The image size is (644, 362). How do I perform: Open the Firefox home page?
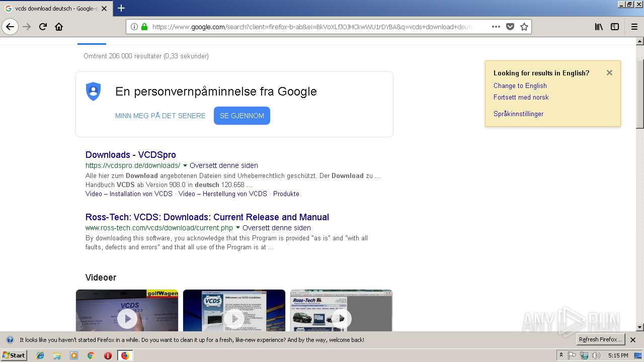(x=59, y=27)
